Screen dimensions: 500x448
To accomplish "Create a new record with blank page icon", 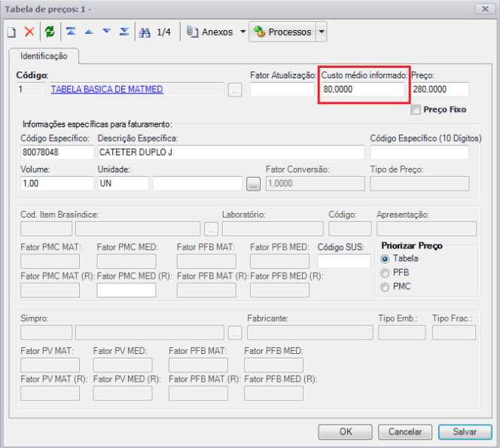I will [11, 32].
